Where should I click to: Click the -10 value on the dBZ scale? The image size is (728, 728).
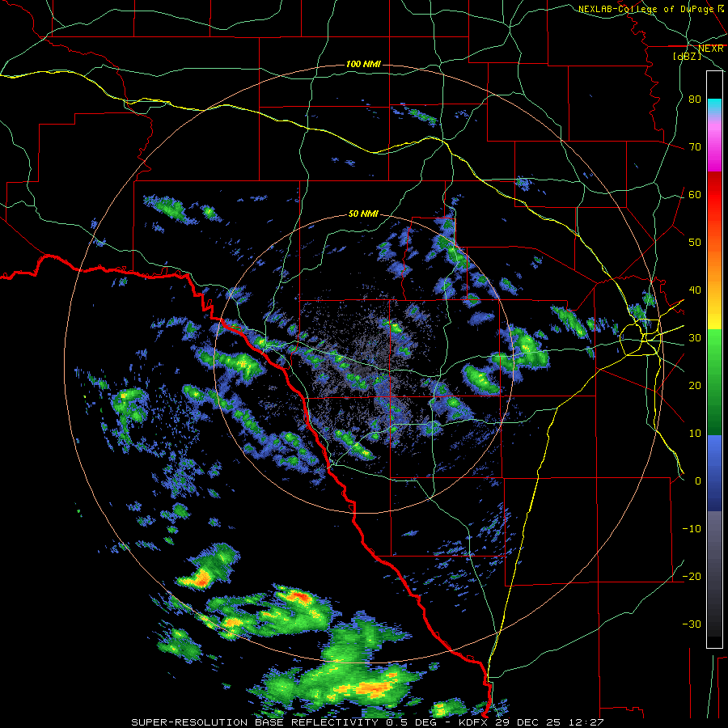[x=692, y=529]
